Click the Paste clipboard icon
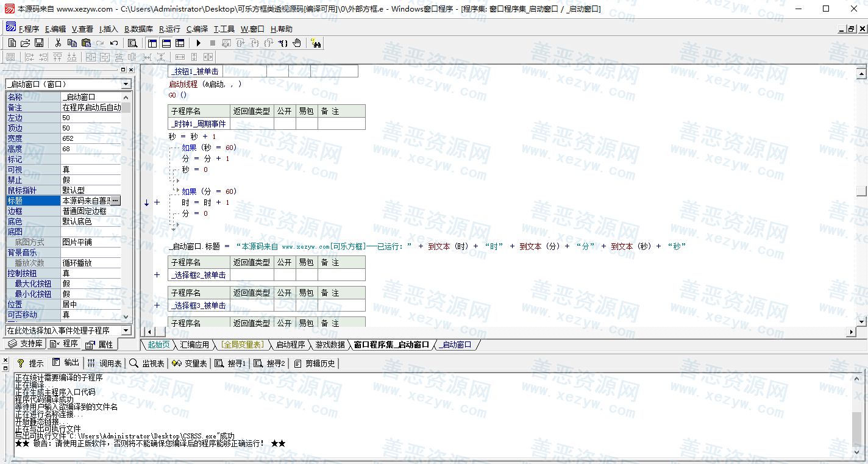 coord(86,43)
